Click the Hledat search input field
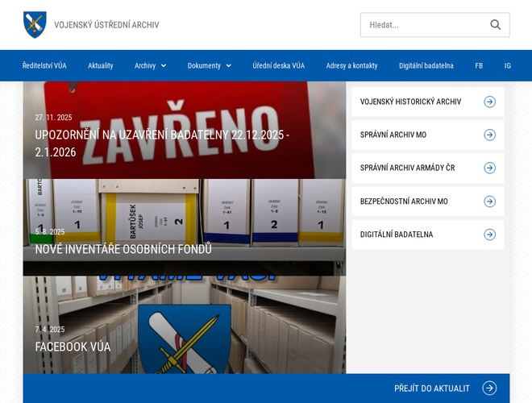The height and width of the screenshot is (403, 532). click(x=423, y=25)
